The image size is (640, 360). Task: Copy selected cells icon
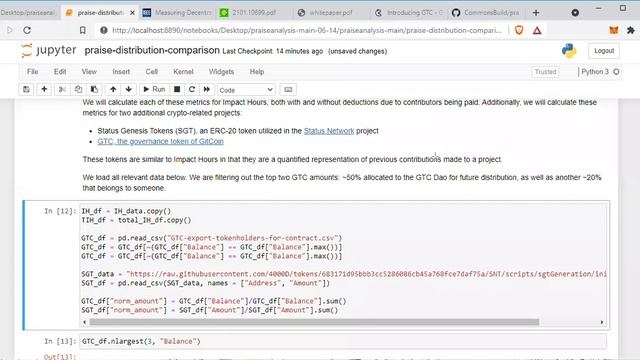pyautogui.click(x=78, y=89)
